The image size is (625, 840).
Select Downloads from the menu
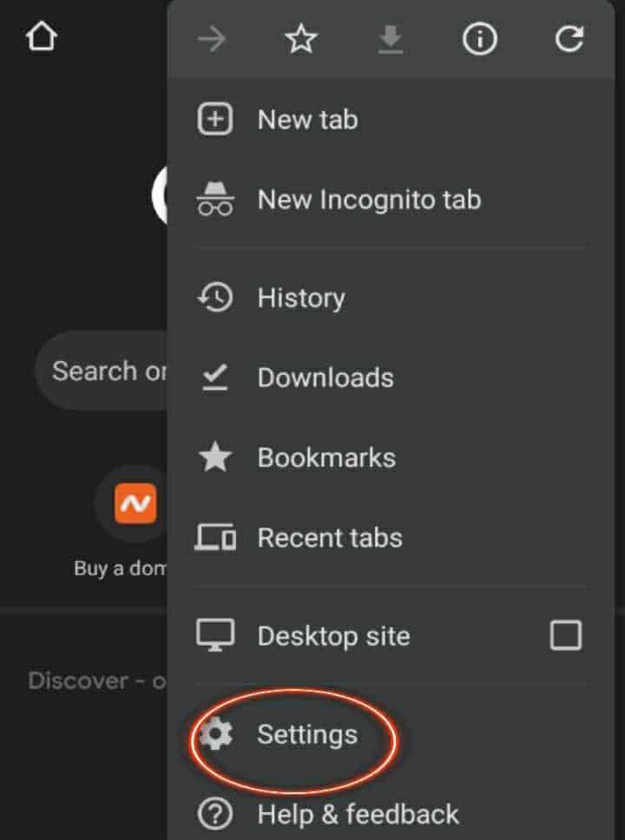(x=326, y=377)
